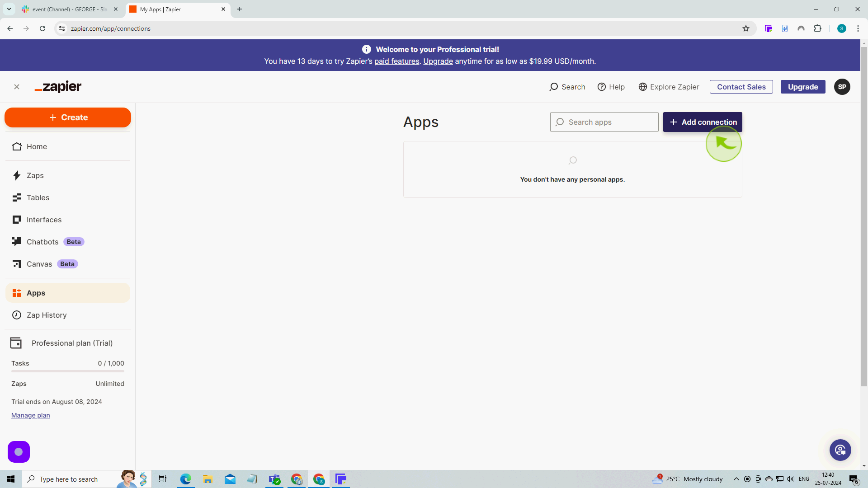868x488 pixels.
Task: Open the Mail app from the taskbar
Action: (x=230, y=479)
